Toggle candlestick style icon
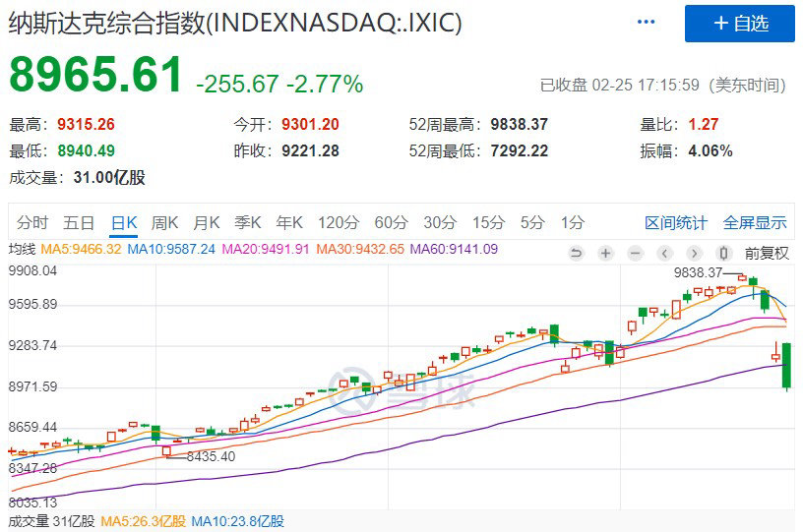Image resolution: width=803 pixels, height=532 pixels. pyautogui.click(x=723, y=253)
